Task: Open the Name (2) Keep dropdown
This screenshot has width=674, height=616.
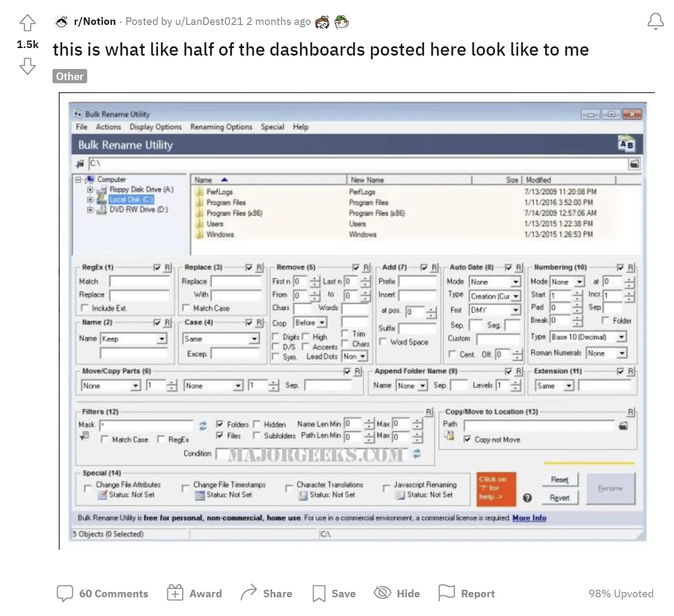Action: click(x=133, y=339)
